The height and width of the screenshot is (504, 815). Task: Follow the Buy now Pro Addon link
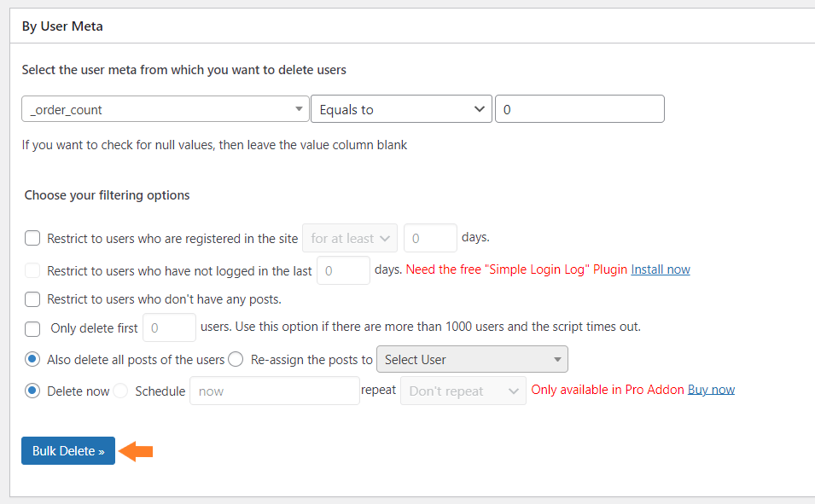point(711,390)
